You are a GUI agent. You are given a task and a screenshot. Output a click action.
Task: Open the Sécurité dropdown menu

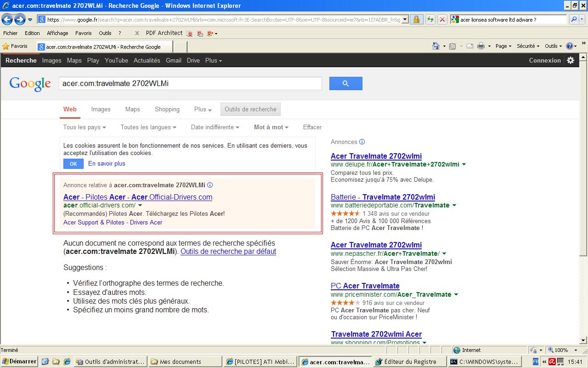click(528, 46)
